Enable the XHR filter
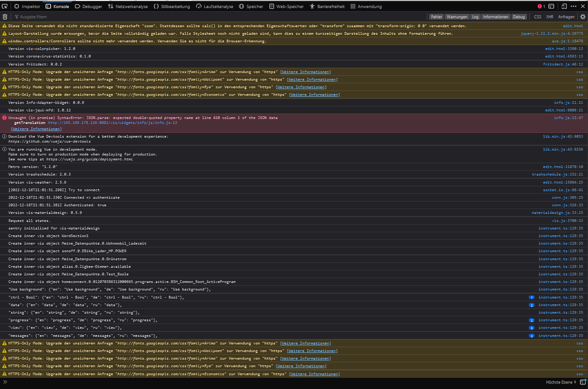 click(x=550, y=16)
